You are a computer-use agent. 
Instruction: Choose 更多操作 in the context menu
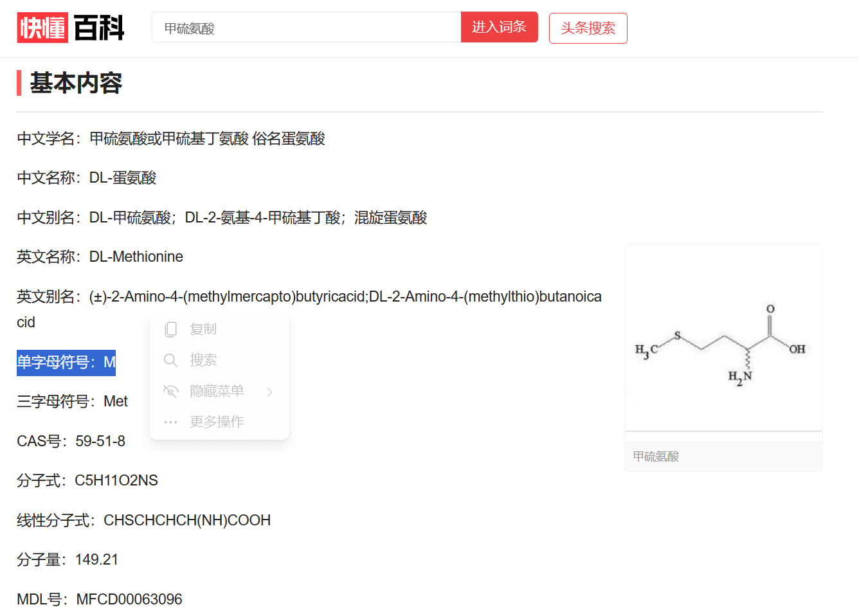pos(217,422)
